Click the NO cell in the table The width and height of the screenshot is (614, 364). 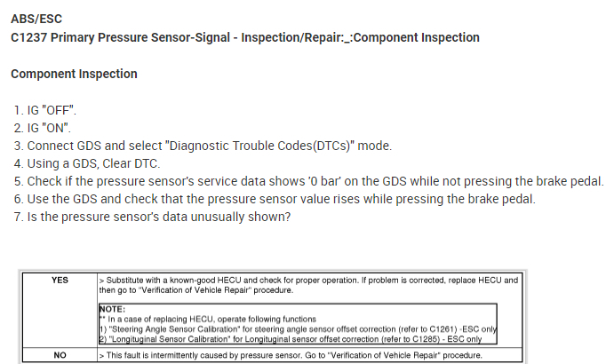click(60, 354)
